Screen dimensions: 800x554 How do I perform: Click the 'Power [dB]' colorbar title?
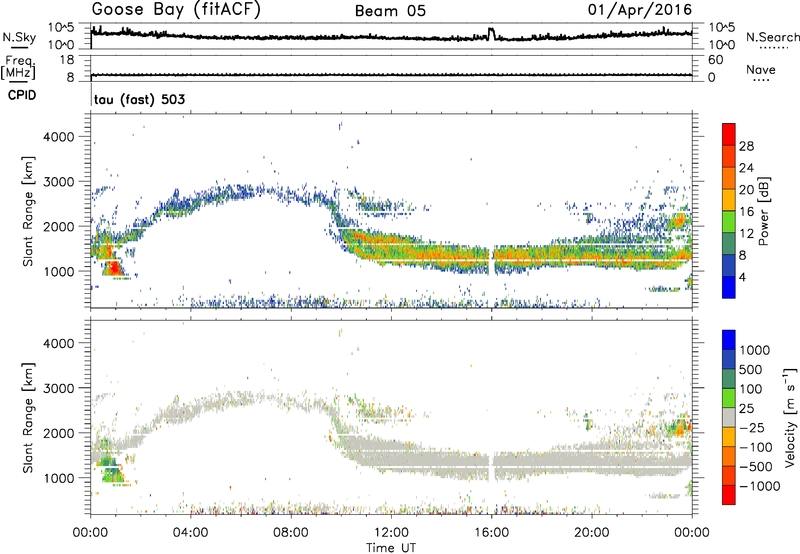[764, 211]
